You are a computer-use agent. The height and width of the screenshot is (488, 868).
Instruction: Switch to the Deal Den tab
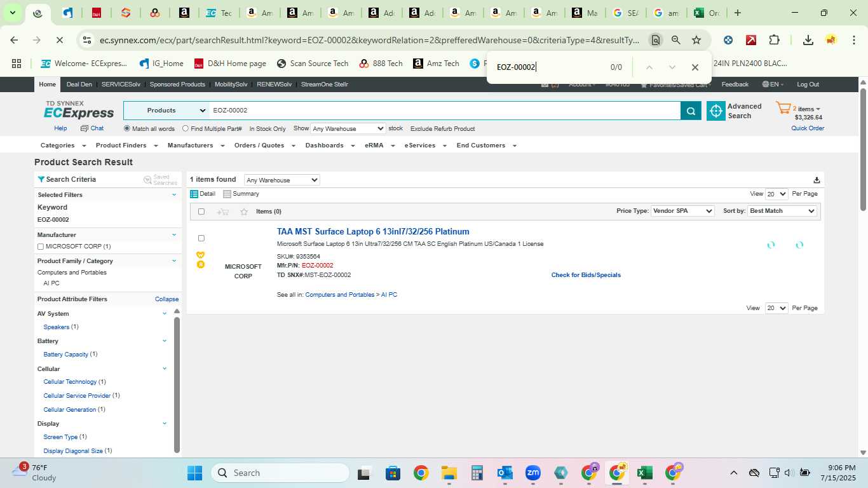79,85
